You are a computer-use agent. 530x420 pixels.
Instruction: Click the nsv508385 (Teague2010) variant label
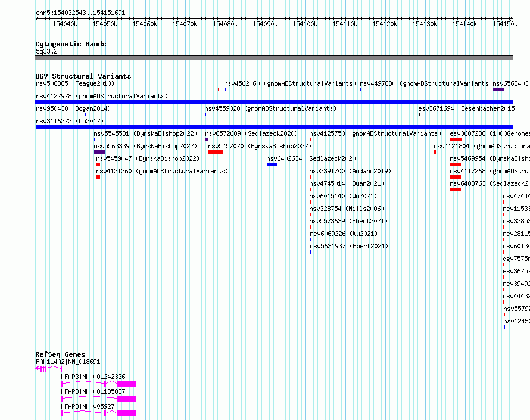(75, 83)
